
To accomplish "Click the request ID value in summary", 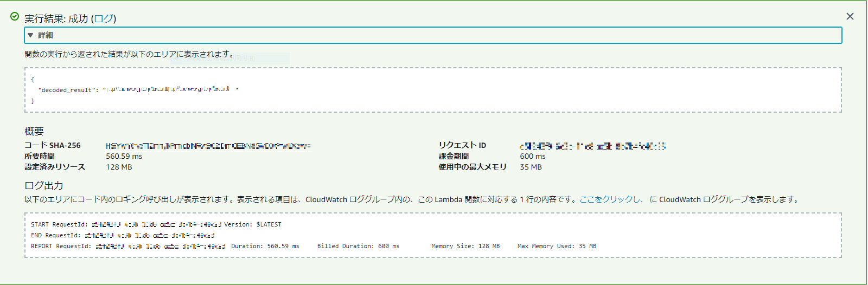I will [x=593, y=146].
